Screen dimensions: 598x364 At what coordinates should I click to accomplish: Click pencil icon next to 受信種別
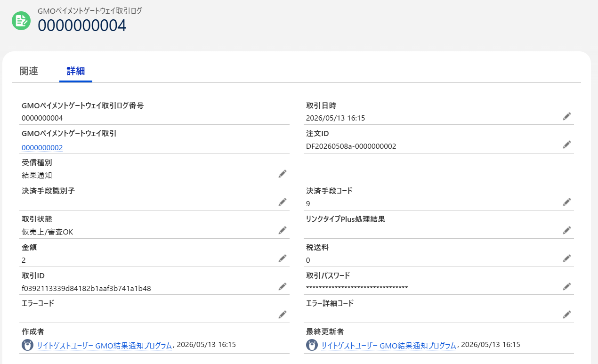[x=283, y=174]
